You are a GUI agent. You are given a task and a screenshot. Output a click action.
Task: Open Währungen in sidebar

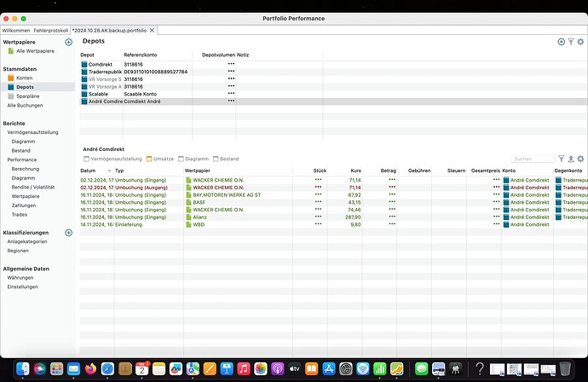tap(20, 278)
